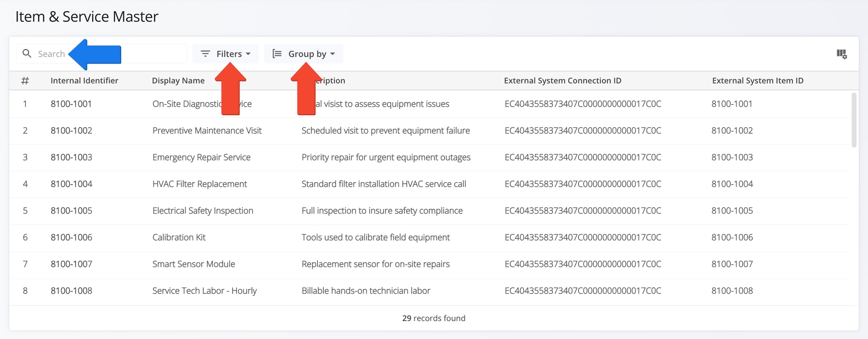Image resolution: width=868 pixels, height=339 pixels.
Task: Open the column settings icon
Action: tap(841, 54)
